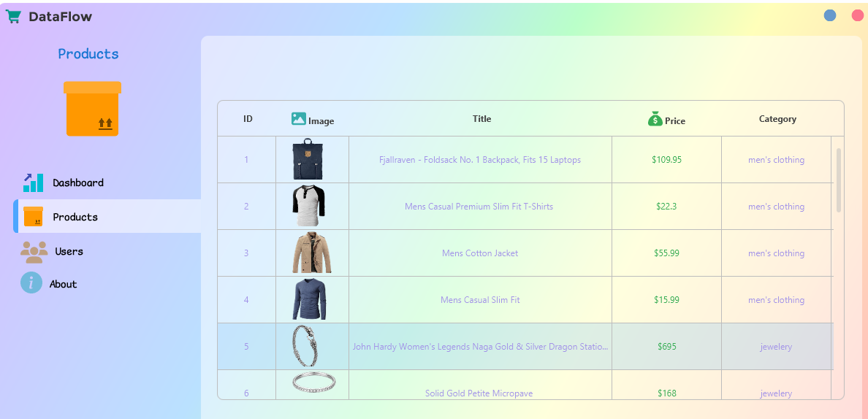Open Dashboard via its chart icon

[33, 182]
